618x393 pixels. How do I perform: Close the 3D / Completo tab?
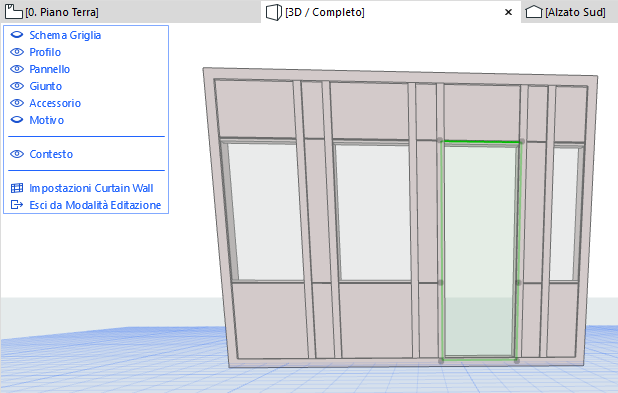pos(508,12)
